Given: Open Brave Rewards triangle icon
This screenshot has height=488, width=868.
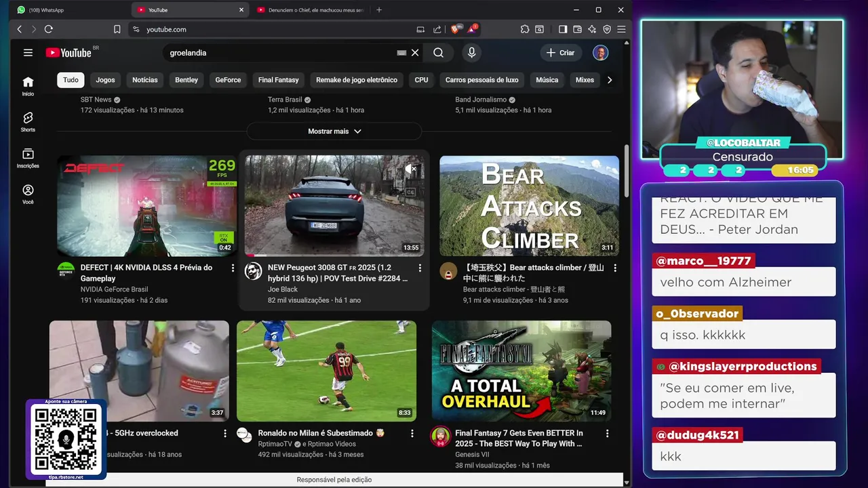Looking at the screenshot, I should click(473, 29).
